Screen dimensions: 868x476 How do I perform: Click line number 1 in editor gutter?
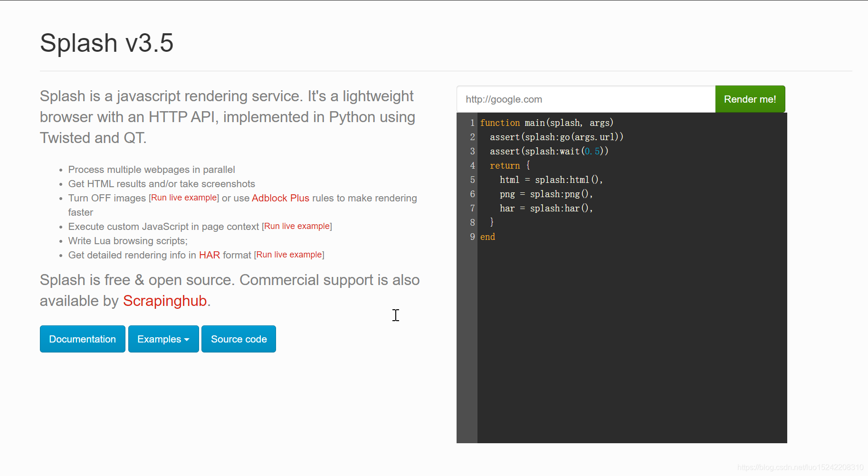[x=472, y=123]
